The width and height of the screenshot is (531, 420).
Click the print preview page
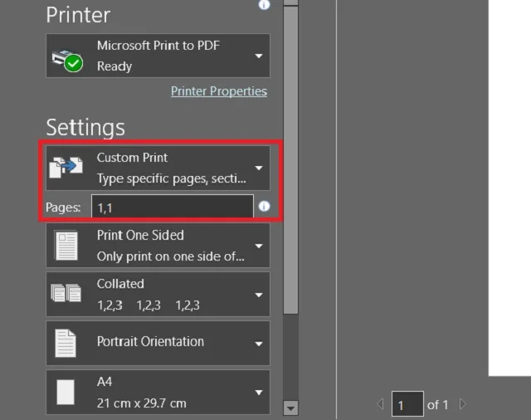tap(509, 188)
